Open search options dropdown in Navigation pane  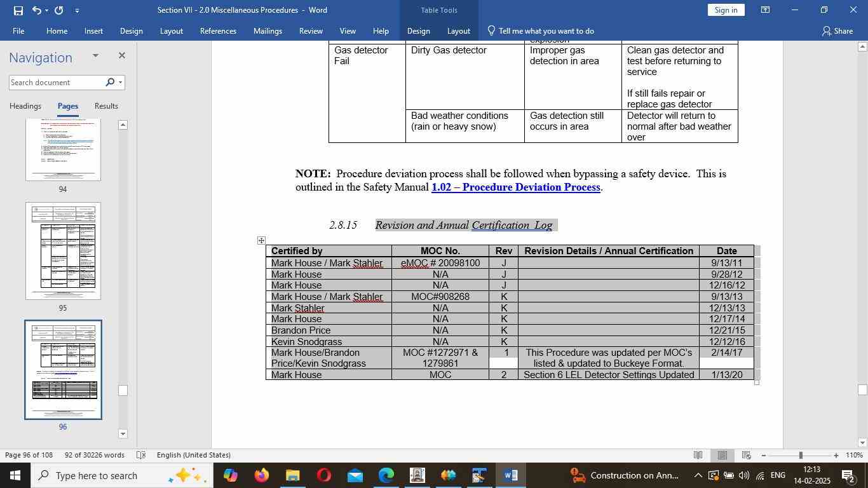click(x=120, y=83)
